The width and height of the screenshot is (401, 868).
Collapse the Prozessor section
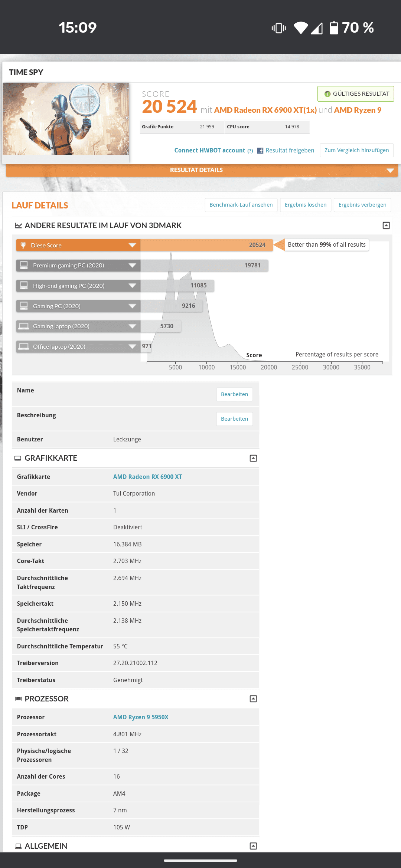tap(253, 699)
